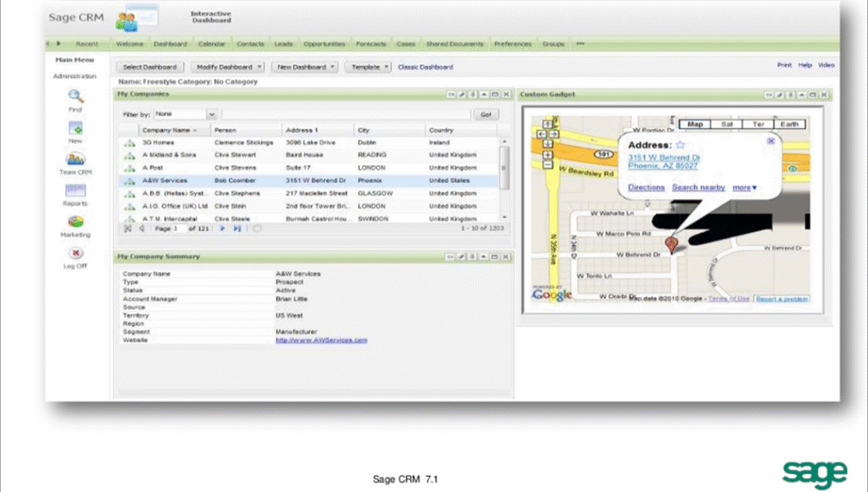Click the Log Off icon
This screenshot has height=492, width=868.
click(75, 253)
